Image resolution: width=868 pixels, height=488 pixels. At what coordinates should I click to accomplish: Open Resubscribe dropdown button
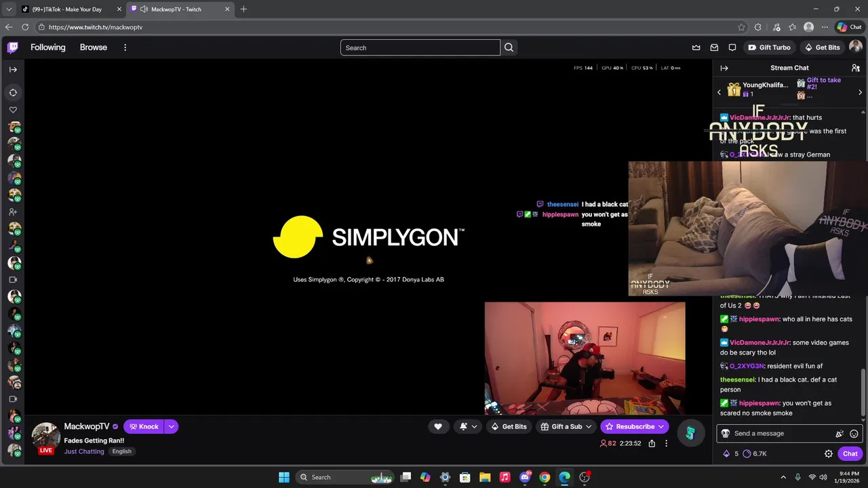tap(635, 426)
